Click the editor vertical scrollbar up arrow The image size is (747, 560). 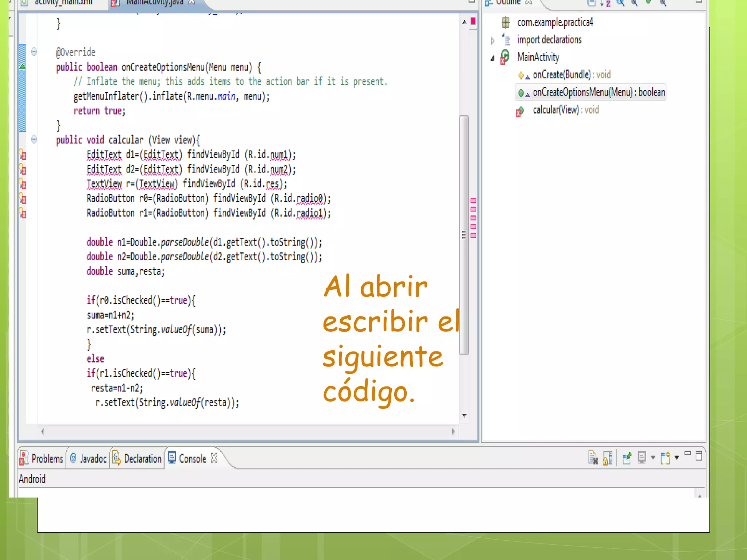coord(464,22)
